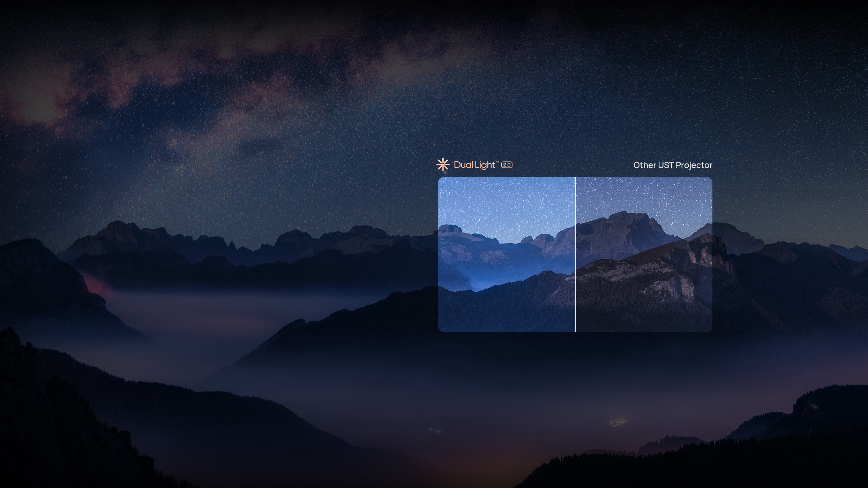Viewport: 868px width, 488px height.
Task: Click the Dual Light starburst logo icon
Action: coord(443,165)
